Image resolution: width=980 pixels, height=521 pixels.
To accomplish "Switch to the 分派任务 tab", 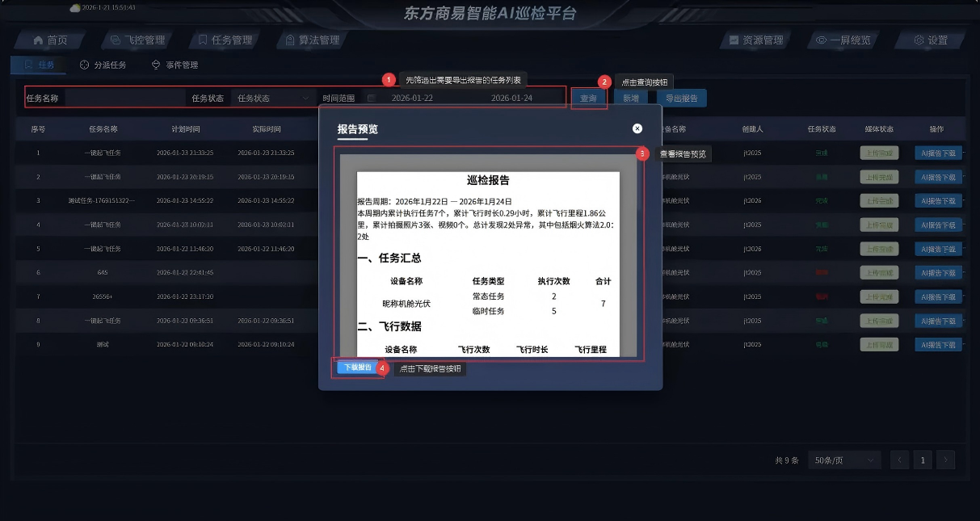I will tap(103, 65).
